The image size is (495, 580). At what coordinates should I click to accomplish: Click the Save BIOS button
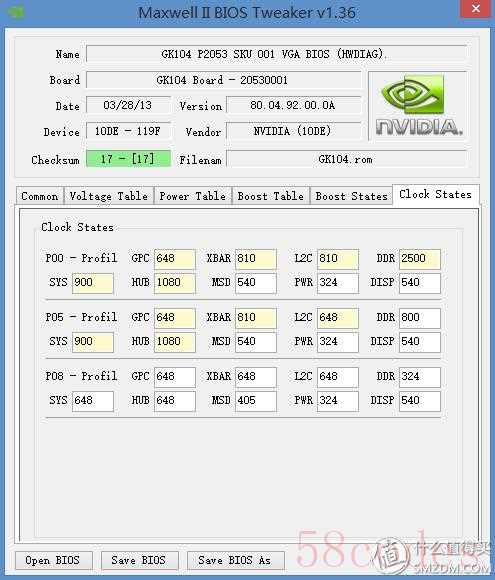139,560
